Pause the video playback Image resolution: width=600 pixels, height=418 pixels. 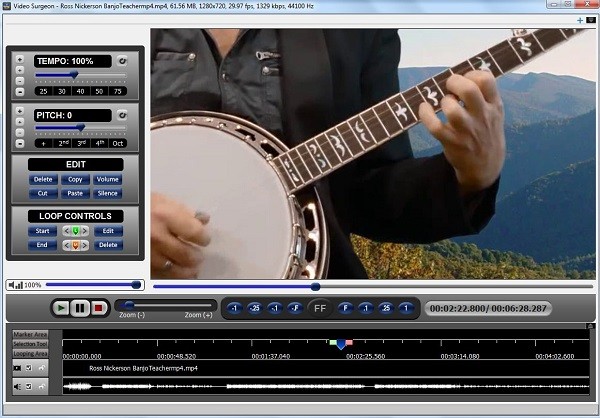(80, 308)
